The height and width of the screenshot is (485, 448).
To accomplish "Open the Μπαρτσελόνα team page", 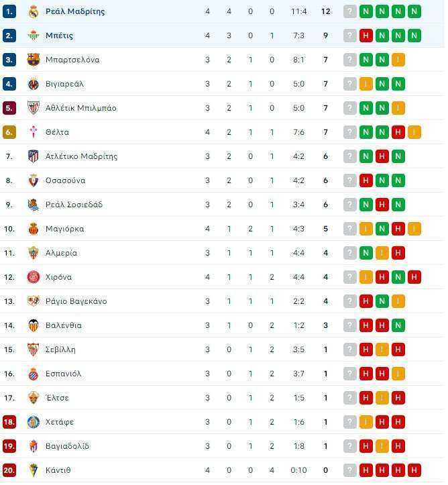I will coord(72,60).
